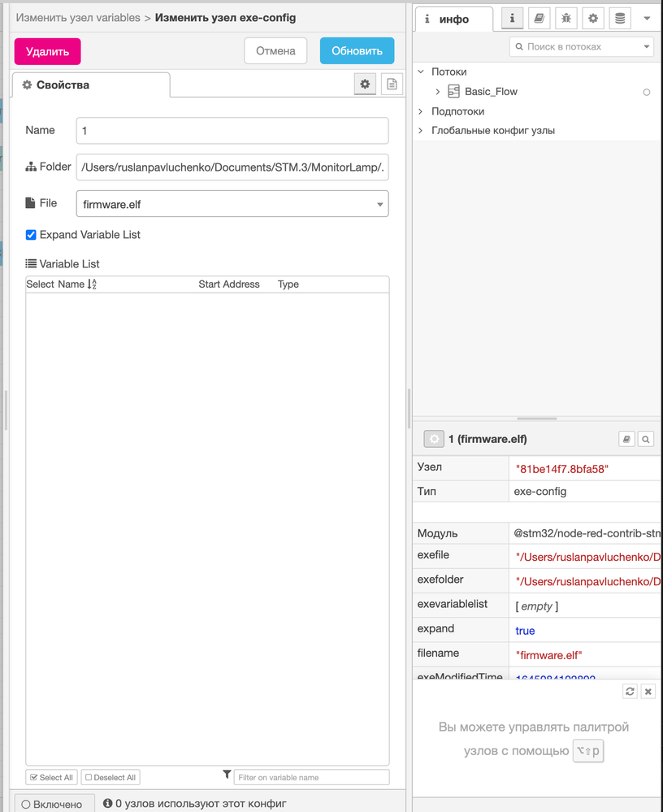Click breadcrumb Изменить узел variables
The width and height of the screenshot is (663, 812).
(x=78, y=18)
